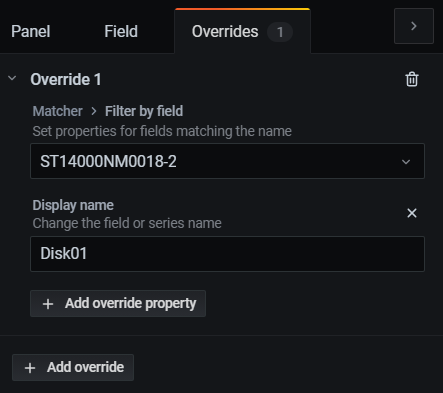
Task: Click the Add override button
Action: pyautogui.click(x=73, y=367)
